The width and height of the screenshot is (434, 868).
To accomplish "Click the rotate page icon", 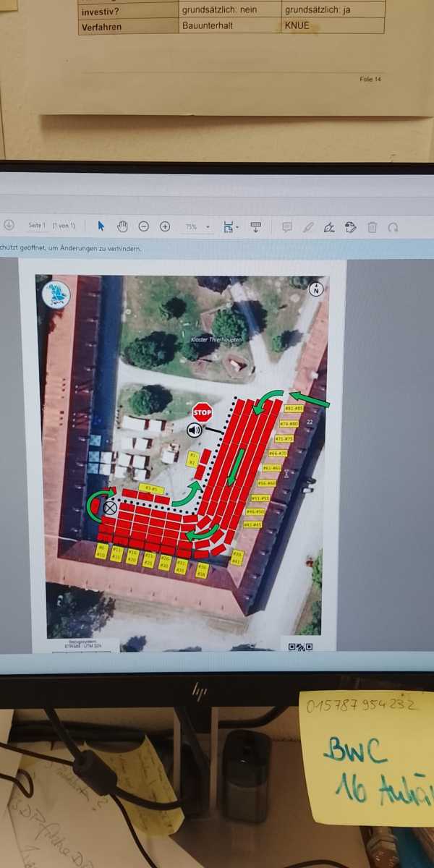I will 393,227.
